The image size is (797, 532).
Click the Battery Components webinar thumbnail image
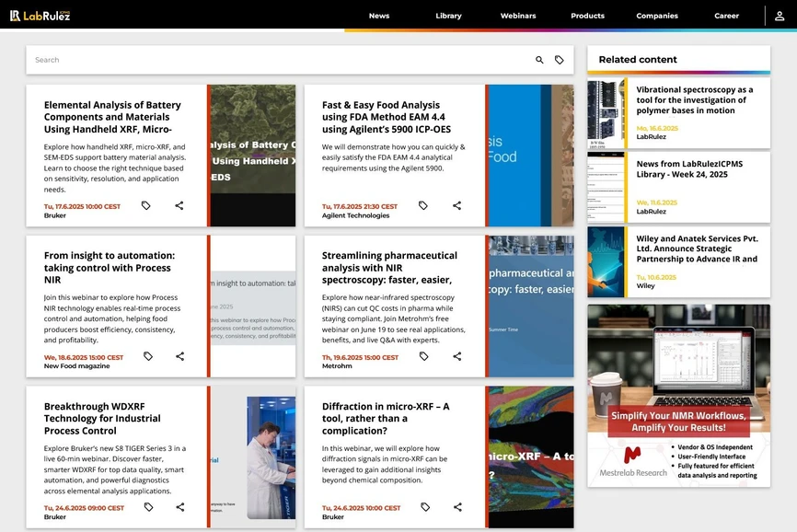(x=252, y=156)
